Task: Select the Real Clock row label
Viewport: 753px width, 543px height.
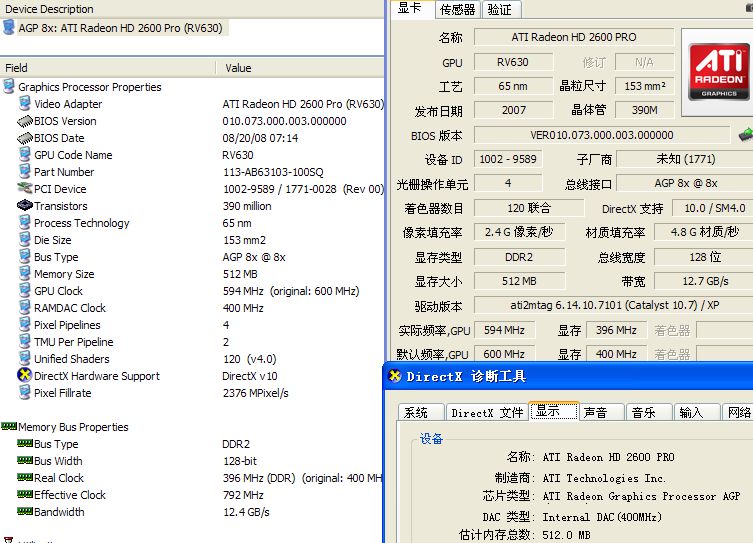Action: coord(59,478)
